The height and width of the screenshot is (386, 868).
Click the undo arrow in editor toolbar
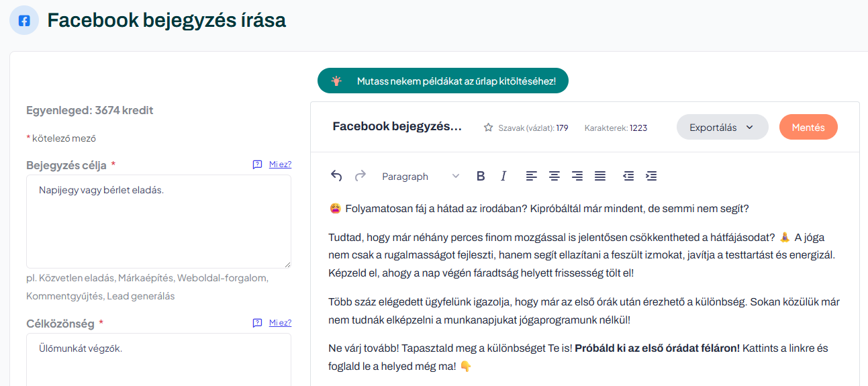337,176
